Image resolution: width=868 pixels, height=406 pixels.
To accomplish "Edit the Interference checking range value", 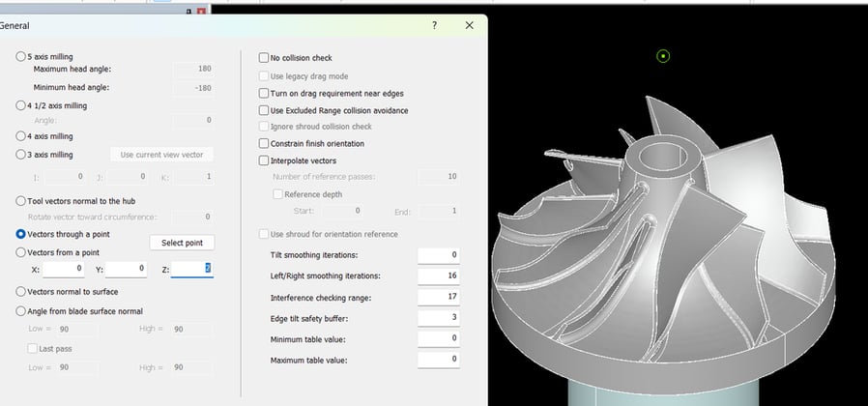I will tap(439, 297).
